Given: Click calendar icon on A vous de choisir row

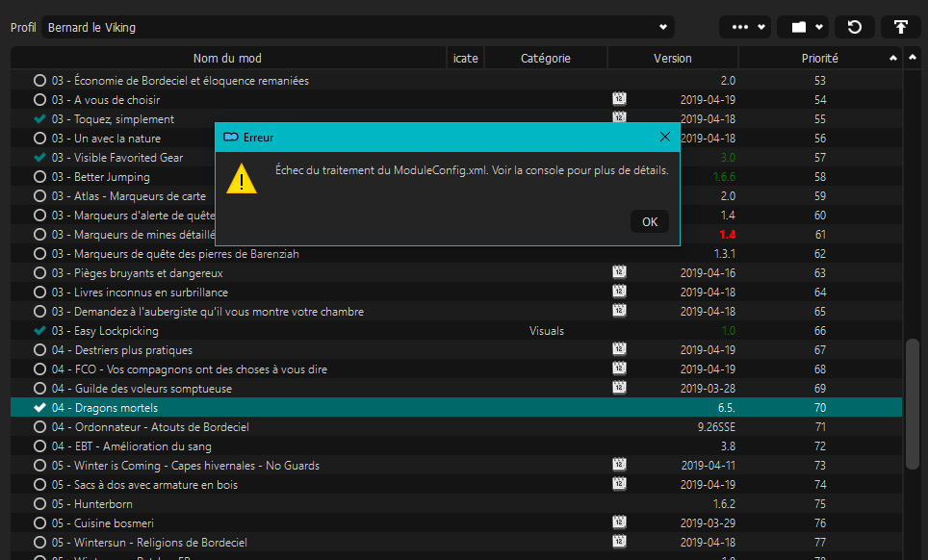Looking at the screenshot, I should pos(620,99).
